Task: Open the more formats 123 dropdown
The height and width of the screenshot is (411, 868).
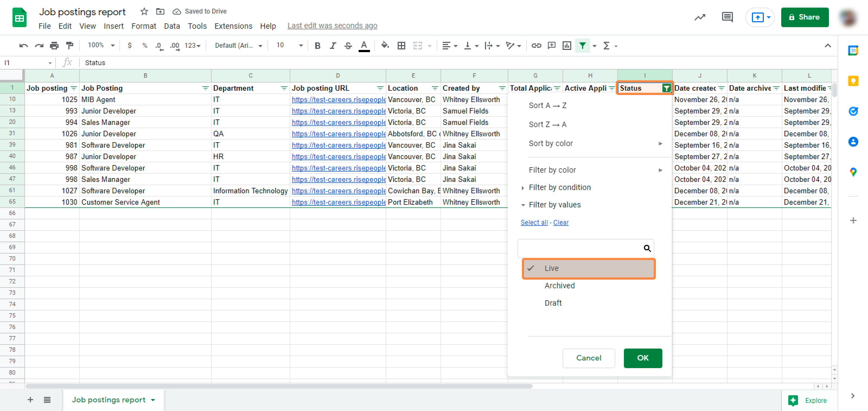Action: pyautogui.click(x=192, y=46)
